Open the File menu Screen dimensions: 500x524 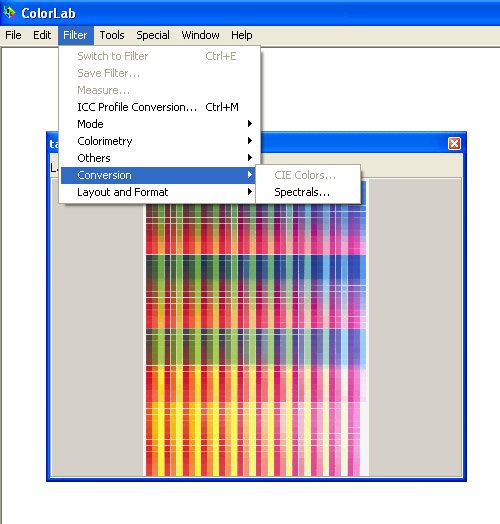13,35
